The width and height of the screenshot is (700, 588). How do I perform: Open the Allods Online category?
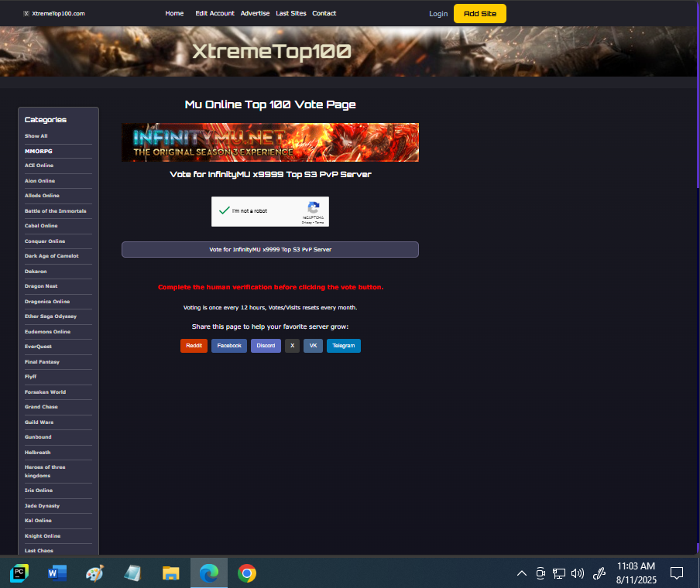pyautogui.click(x=42, y=196)
